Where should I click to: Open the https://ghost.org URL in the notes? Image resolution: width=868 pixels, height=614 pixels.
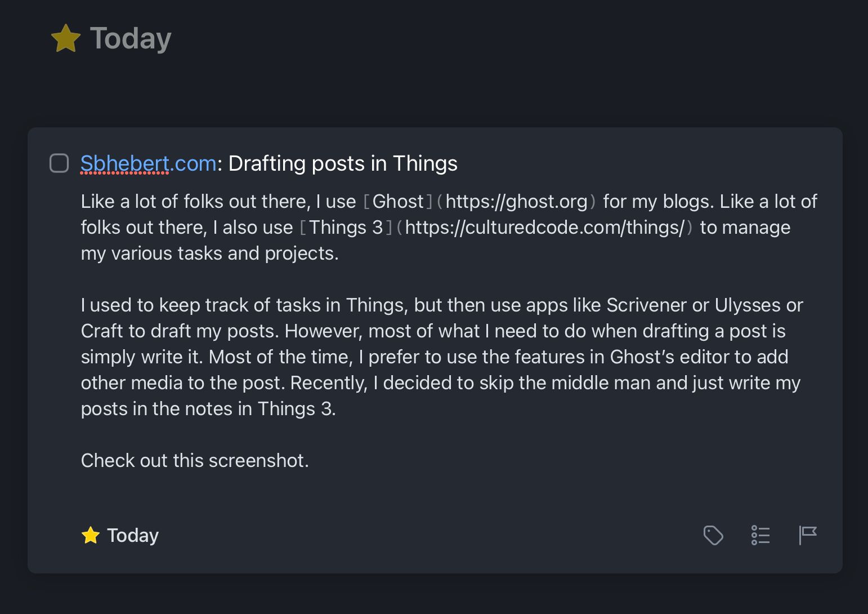516,201
